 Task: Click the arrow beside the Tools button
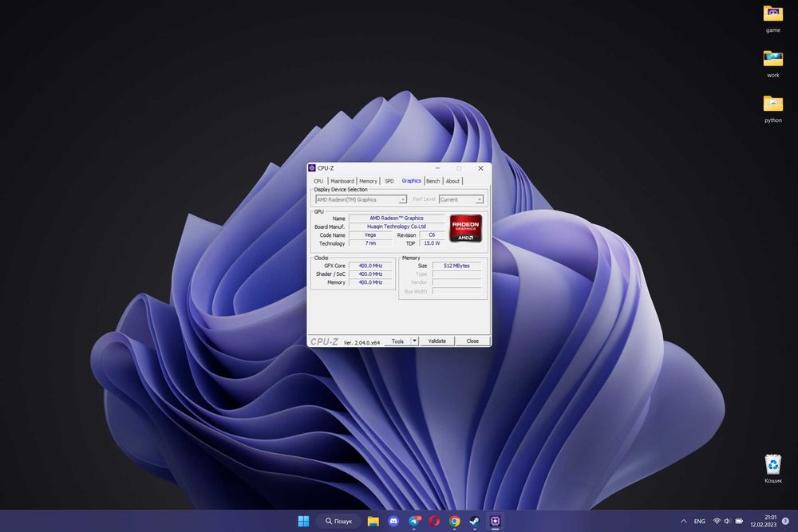pos(414,341)
